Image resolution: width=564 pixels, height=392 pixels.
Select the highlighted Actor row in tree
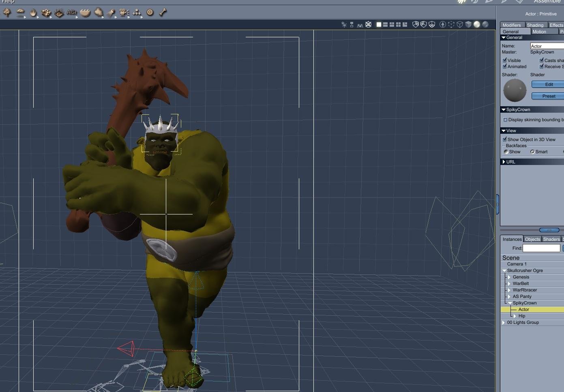click(532, 310)
